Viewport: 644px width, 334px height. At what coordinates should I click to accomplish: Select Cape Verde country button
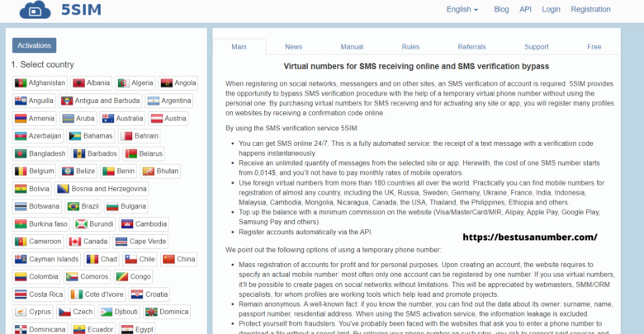tap(141, 242)
